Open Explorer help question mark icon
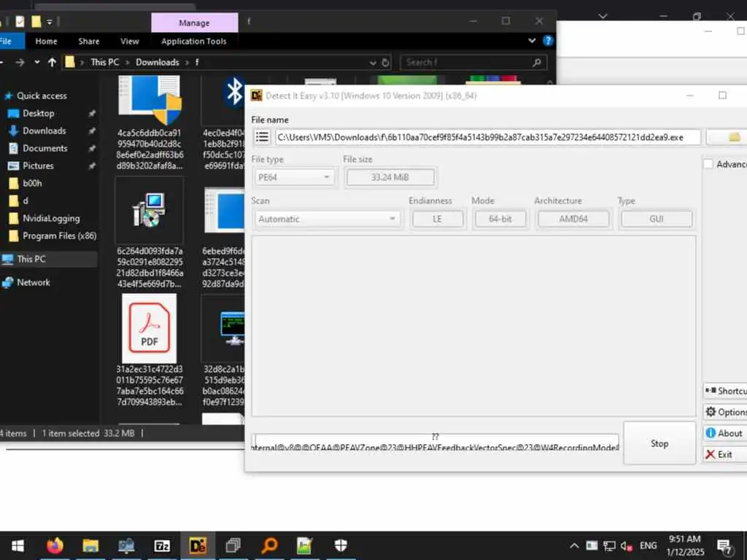The width and height of the screenshot is (747, 560). point(548,41)
